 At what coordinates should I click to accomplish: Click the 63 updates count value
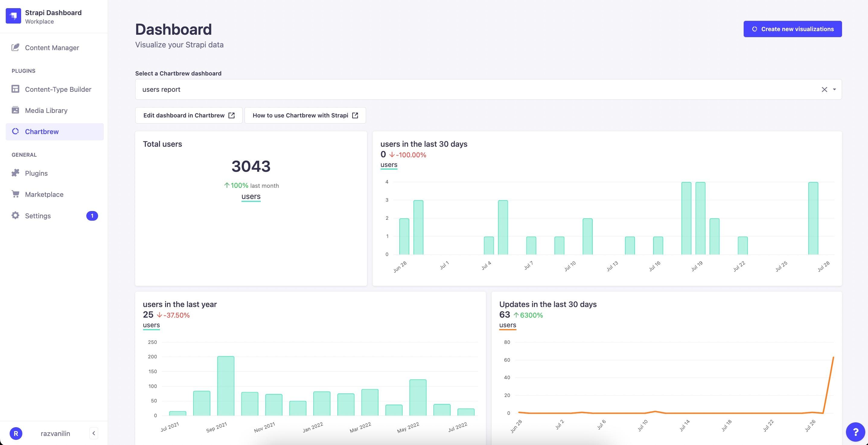[x=504, y=315]
